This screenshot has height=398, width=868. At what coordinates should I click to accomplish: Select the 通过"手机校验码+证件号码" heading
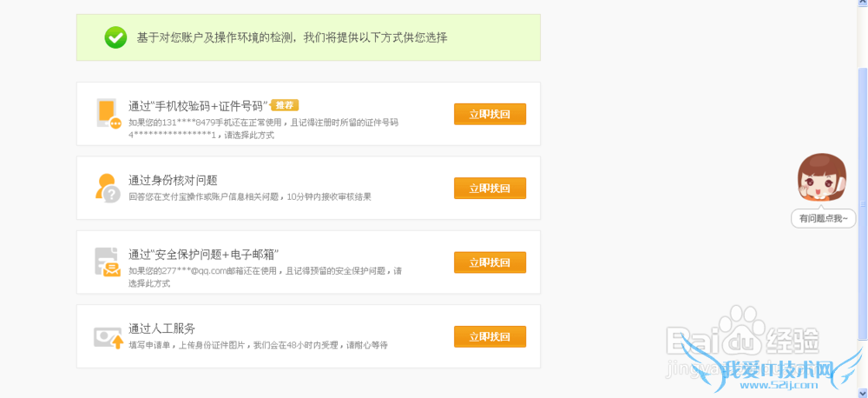click(x=199, y=106)
